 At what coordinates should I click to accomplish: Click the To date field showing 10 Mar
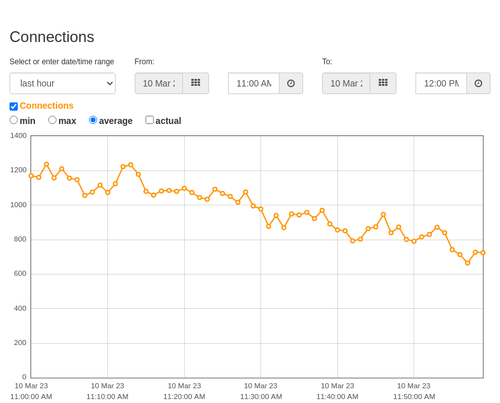(346, 83)
